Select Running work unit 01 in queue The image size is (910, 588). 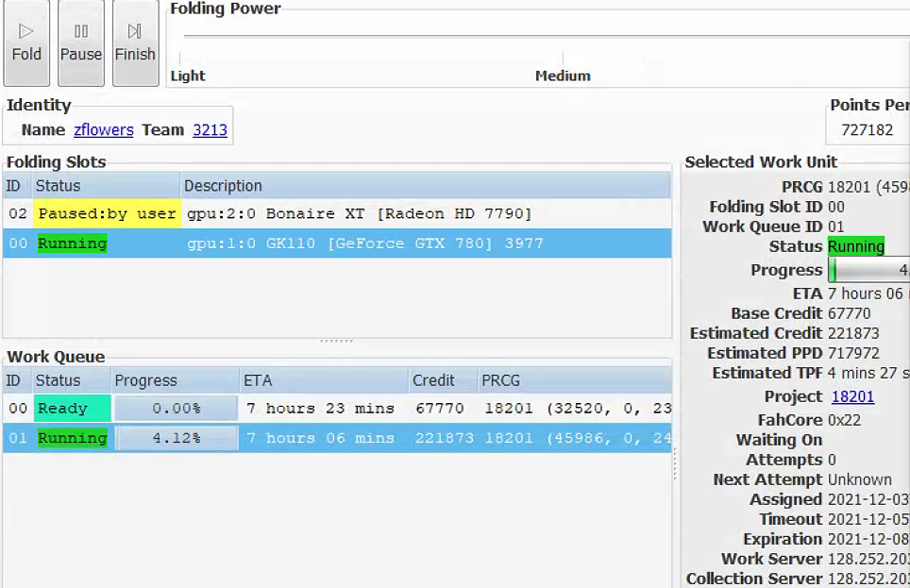[x=337, y=438]
